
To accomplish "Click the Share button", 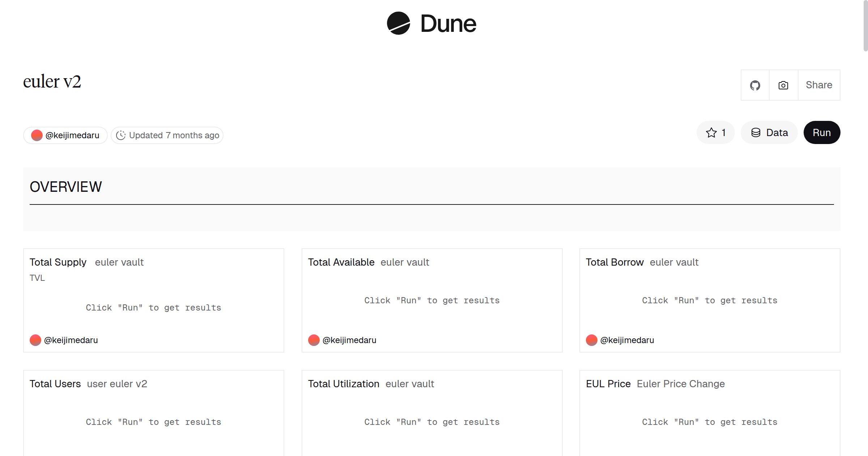I will pyautogui.click(x=819, y=85).
